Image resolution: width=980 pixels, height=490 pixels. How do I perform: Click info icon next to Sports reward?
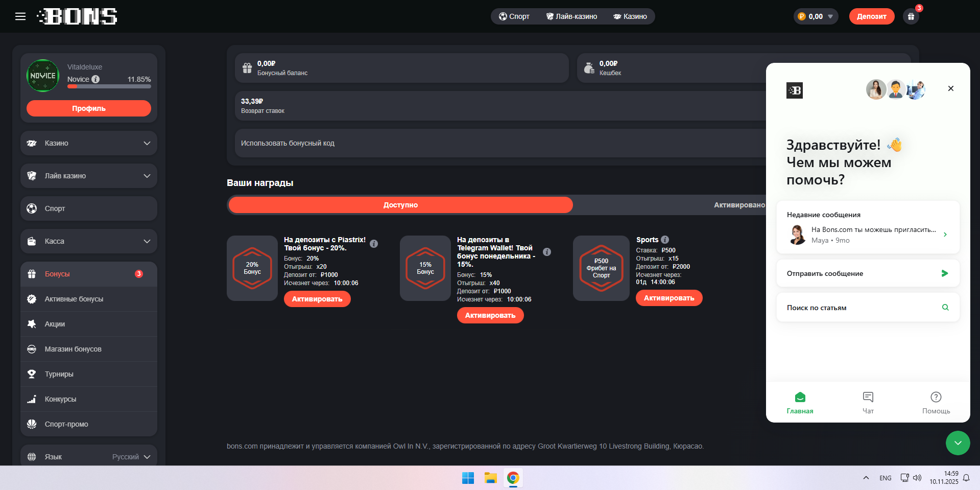point(665,240)
